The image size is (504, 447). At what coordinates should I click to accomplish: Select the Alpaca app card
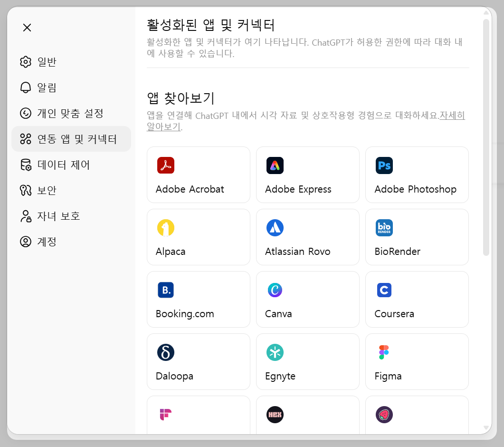click(199, 237)
